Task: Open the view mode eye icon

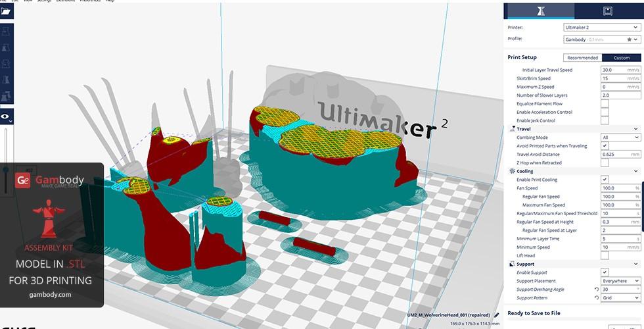Action: (x=6, y=116)
